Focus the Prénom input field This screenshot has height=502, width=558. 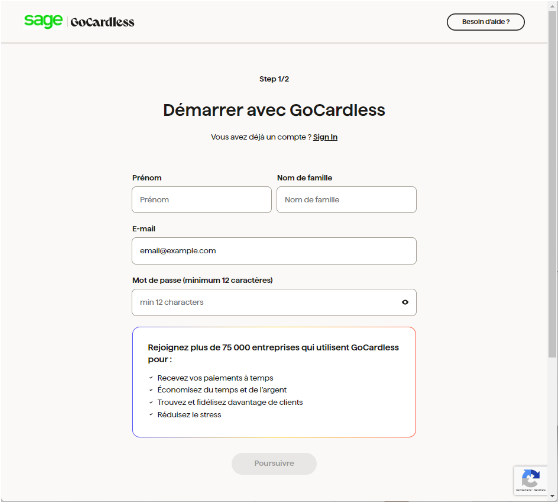[201, 200]
